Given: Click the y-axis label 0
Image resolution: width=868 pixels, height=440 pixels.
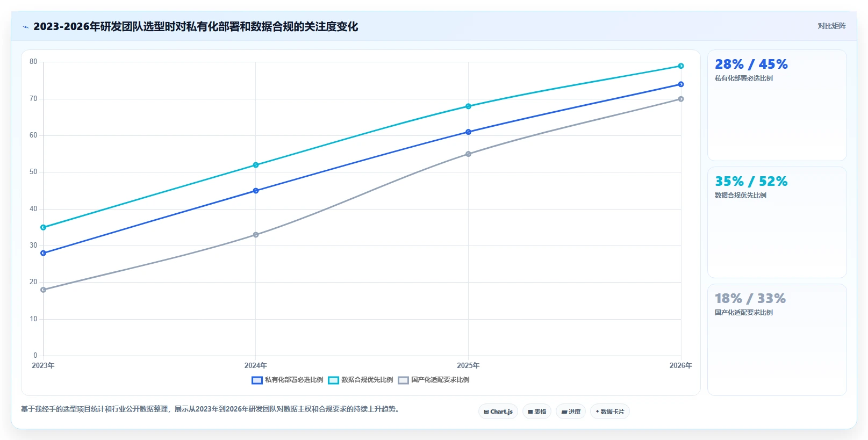Looking at the screenshot, I should click(35, 355).
